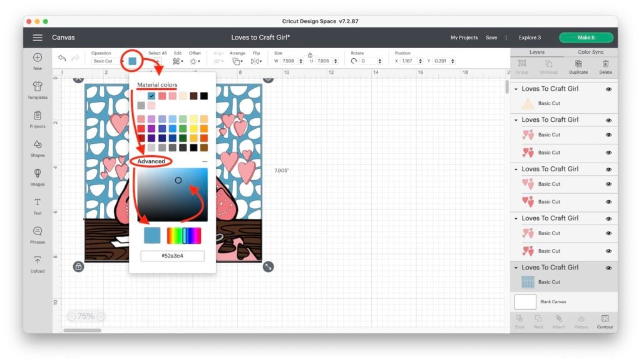Click the resize handle on the selection
Image resolution: width=641 pixels, height=364 pixels.
[x=268, y=267]
